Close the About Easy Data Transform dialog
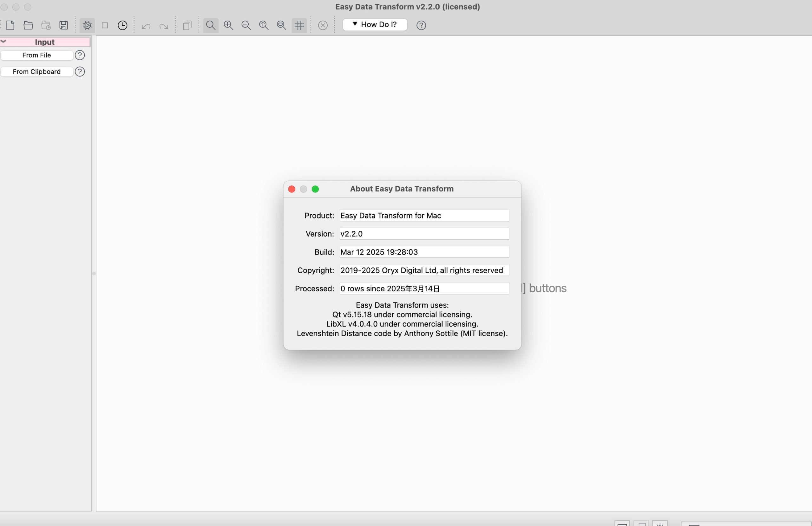 tap(292, 189)
